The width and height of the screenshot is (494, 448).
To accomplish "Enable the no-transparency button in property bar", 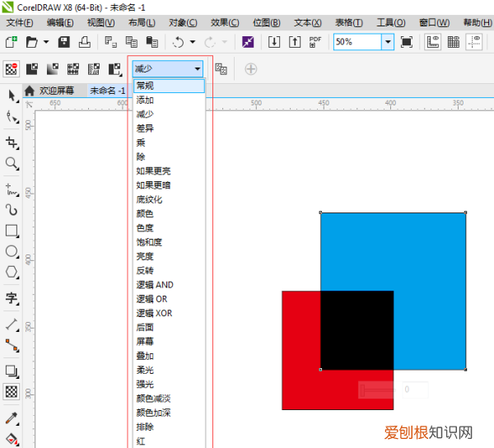I will (x=12, y=69).
